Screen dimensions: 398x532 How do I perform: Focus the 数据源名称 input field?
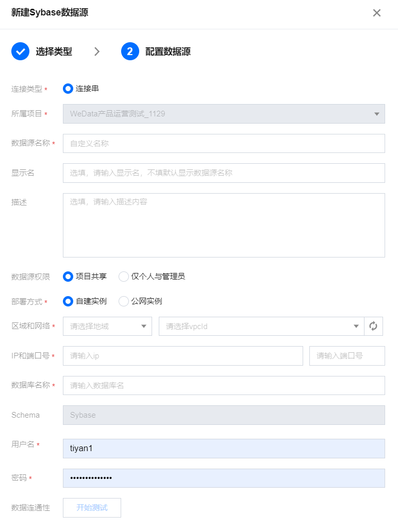coord(224,144)
